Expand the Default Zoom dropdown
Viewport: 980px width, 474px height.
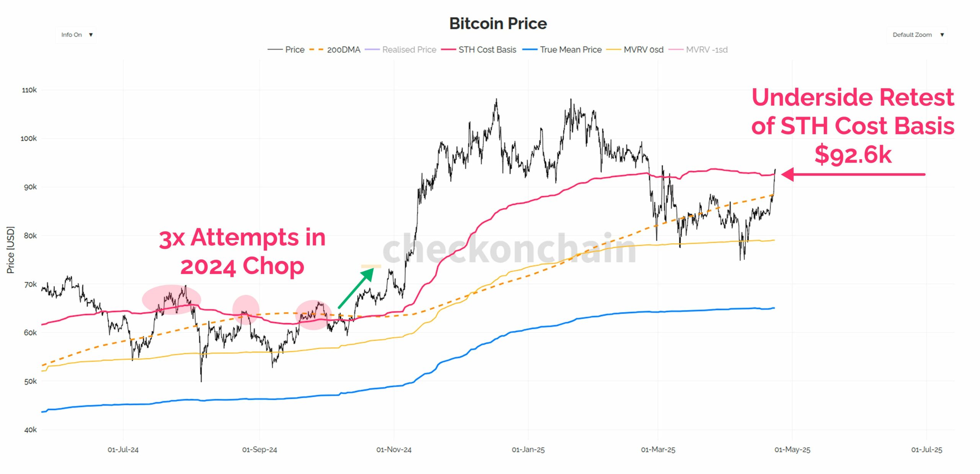coord(917,35)
